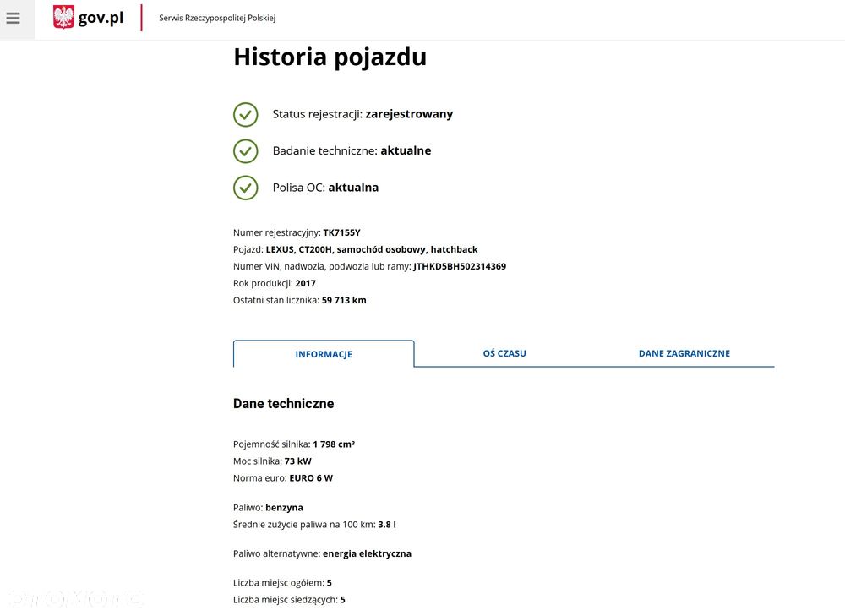Select the INFORMACJE tab

(x=324, y=354)
